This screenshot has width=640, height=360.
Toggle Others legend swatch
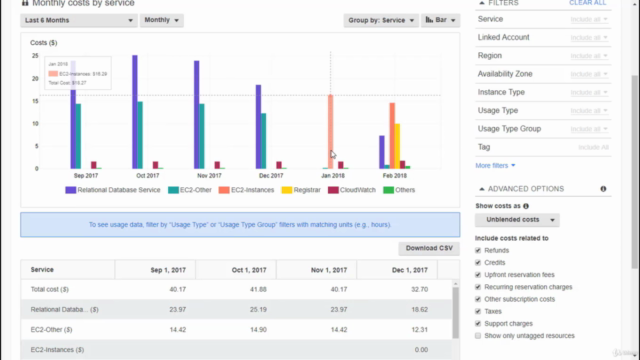[389, 190]
